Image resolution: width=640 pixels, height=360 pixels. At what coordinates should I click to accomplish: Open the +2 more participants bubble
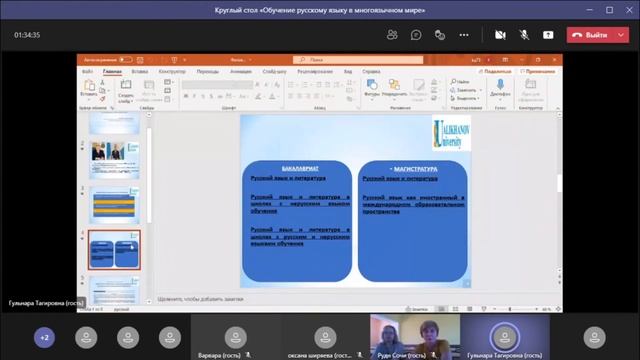pyautogui.click(x=44, y=338)
